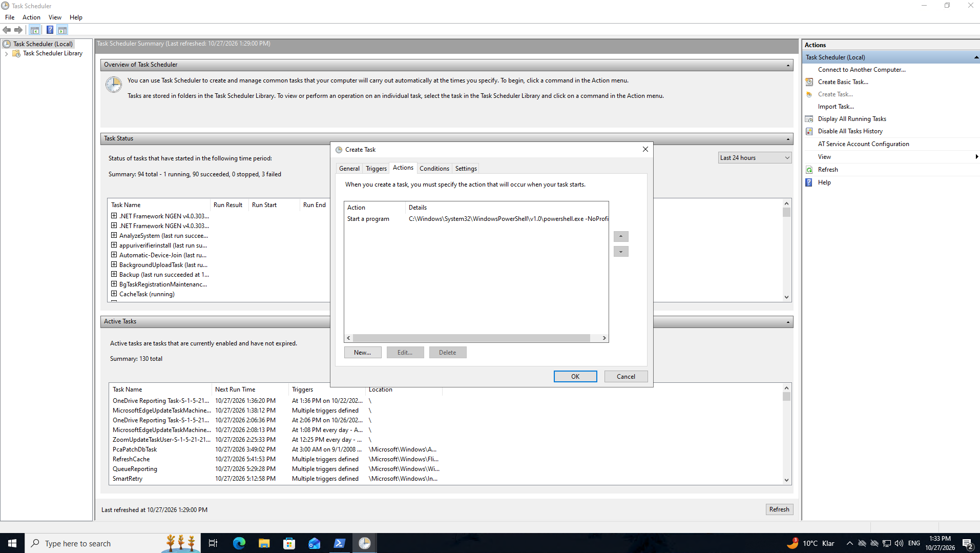Open Microsoft Edge from the taskbar
This screenshot has height=553, width=980.
pos(239,543)
